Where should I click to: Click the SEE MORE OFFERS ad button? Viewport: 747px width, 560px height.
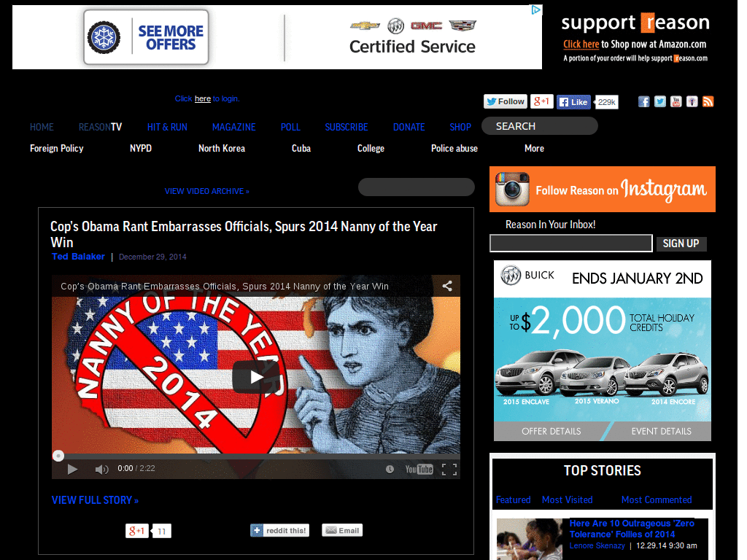(146, 37)
